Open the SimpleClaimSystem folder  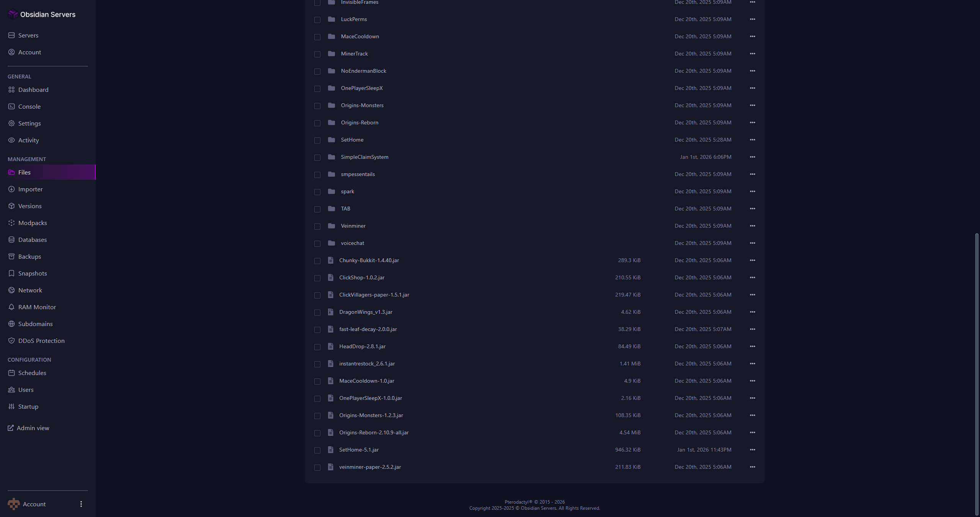pos(364,157)
